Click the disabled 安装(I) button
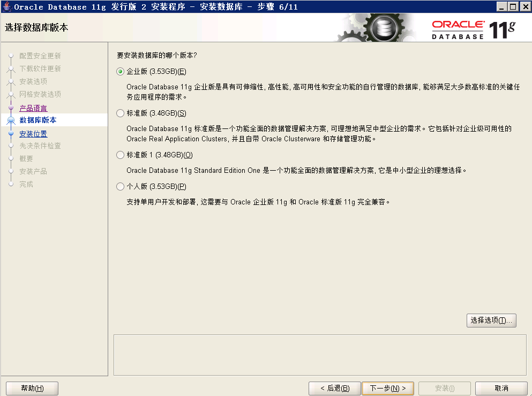 pos(445,388)
